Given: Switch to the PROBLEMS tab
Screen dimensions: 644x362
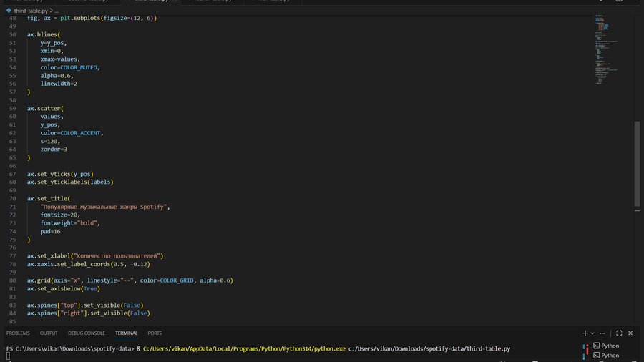Looking at the screenshot, I should [x=18, y=333].
